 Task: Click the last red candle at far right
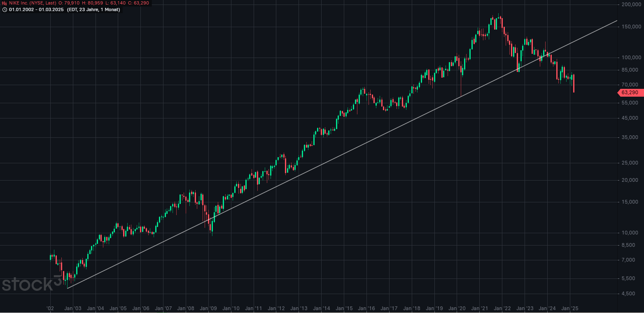coord(574,83)
